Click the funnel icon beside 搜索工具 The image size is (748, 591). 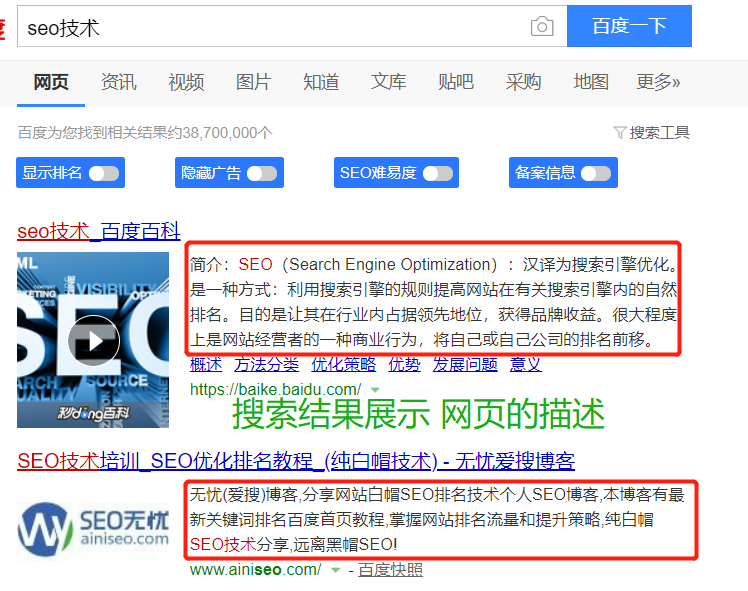[620, 133]
